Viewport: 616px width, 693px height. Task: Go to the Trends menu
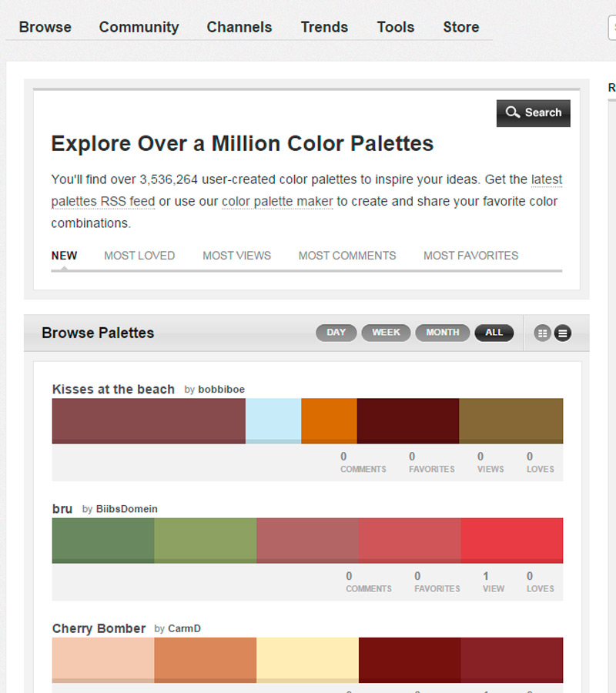point(324,27)
